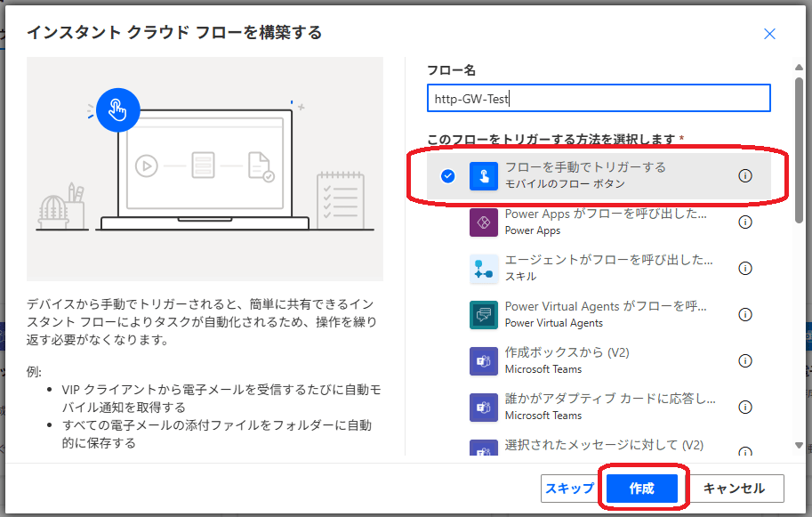
Task: Select エージェントがフローを呼び出した trigger
Action: click(x=599, y=269)
